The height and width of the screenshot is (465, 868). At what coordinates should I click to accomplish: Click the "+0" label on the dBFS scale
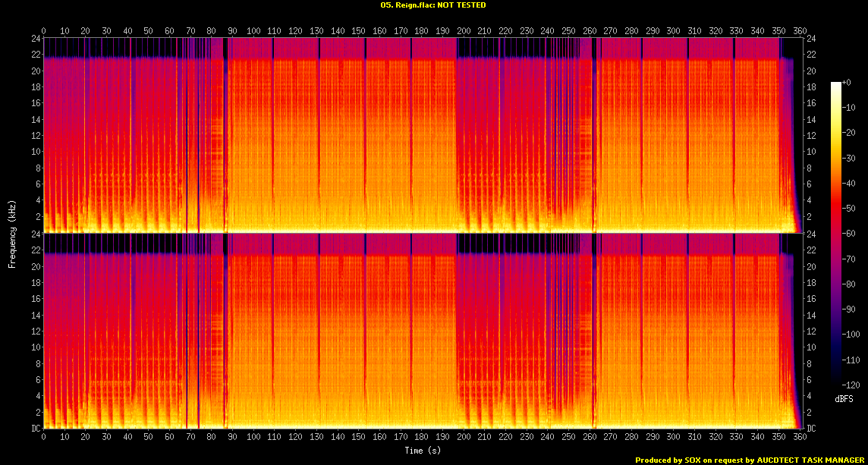pos(848,81)
